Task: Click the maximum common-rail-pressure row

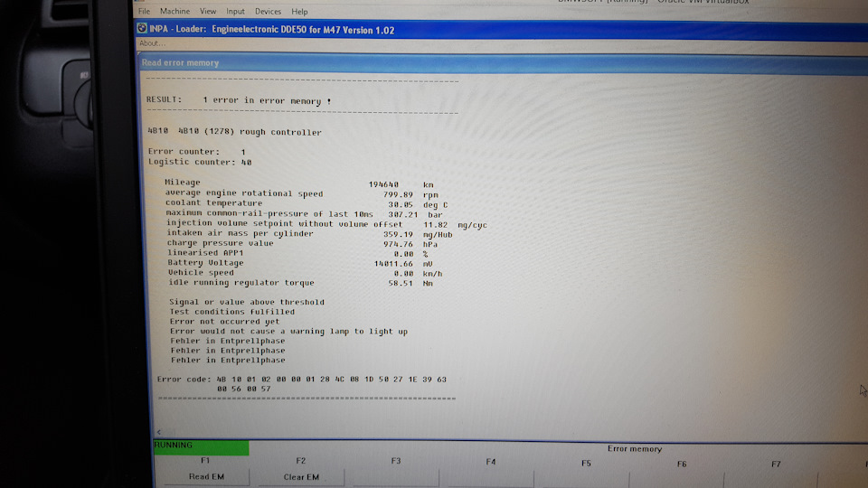Action: coord(304,214)
